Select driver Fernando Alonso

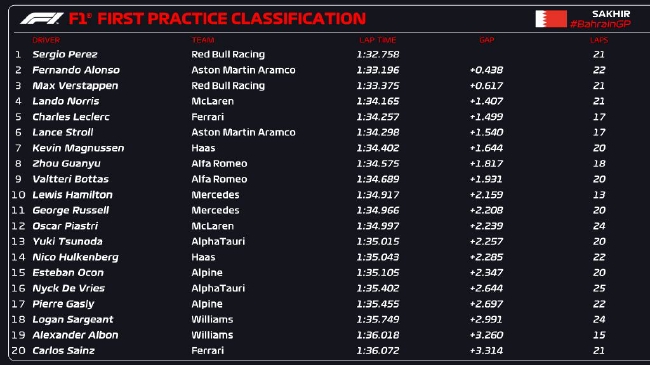[x=76, y=70]
